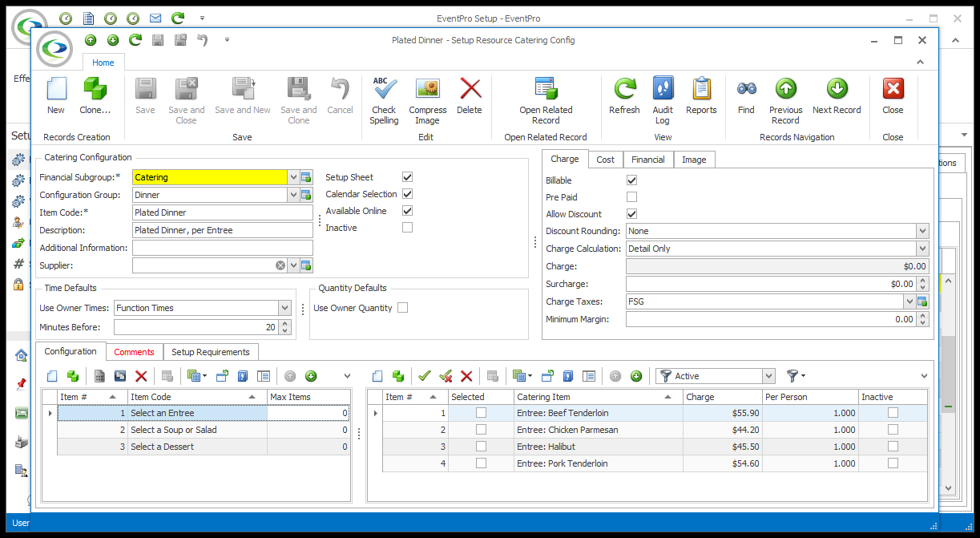Click the Refresh icon in the View group

(x=624, y=88)
